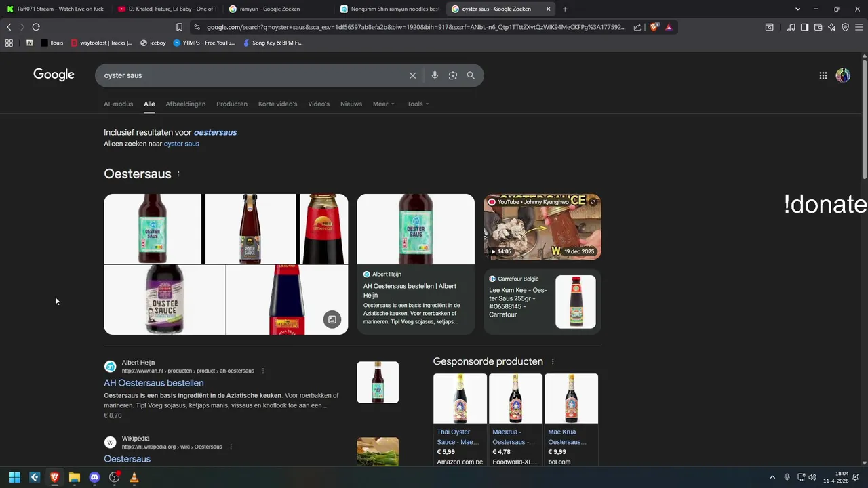The height and width of the screenshot is (488, 868).
Task: Open the Brave VPN shield icon
Action: [x=845, y=27]
